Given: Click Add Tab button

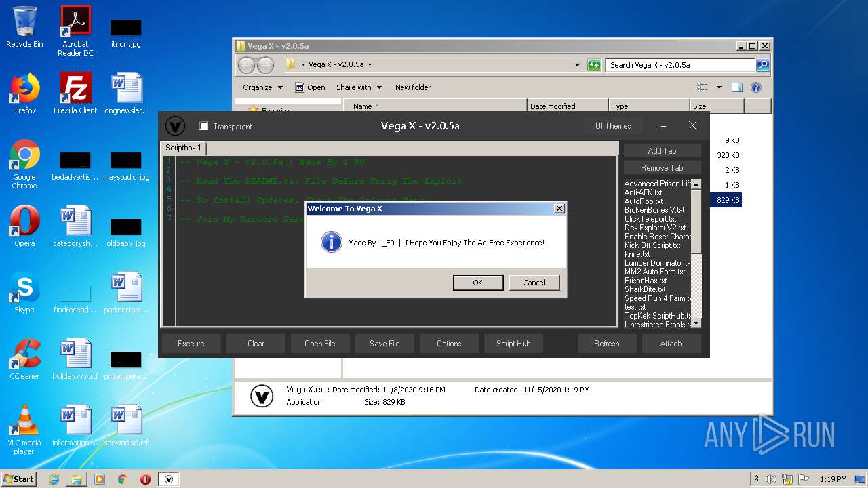Looking at the screenshot, I should point(662,150).
